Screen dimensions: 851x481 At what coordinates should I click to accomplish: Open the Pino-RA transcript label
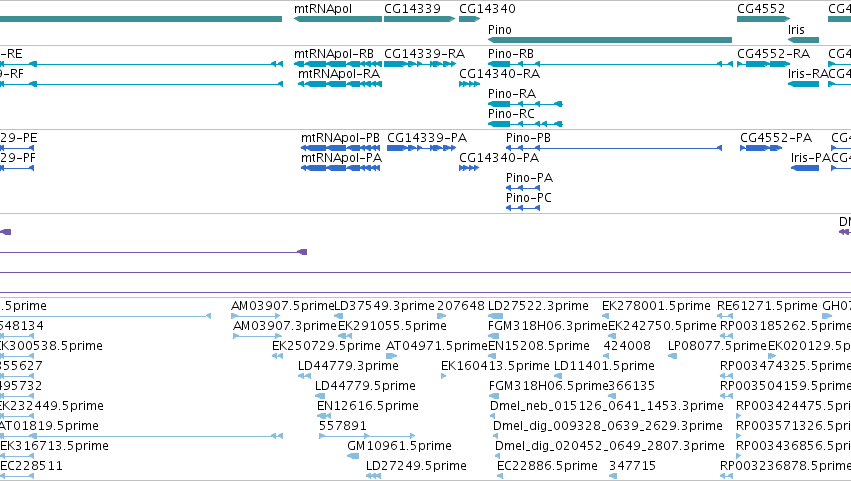click(512, 94)
